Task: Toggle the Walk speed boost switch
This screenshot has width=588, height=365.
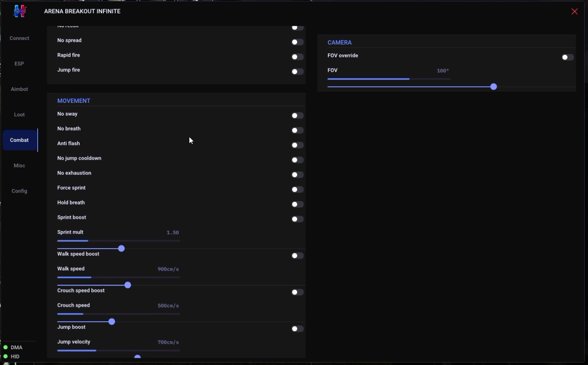Action: click(x=297, y=256)
